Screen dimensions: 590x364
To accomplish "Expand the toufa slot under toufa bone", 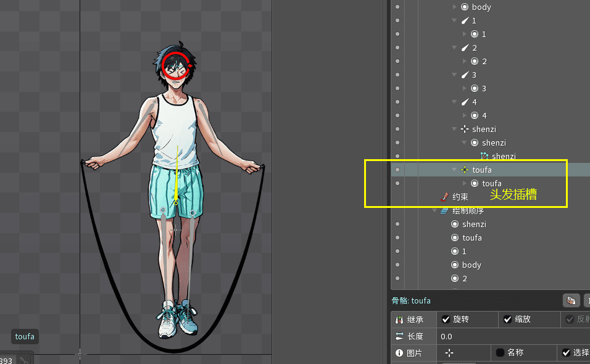I will [x=465, y=183].
